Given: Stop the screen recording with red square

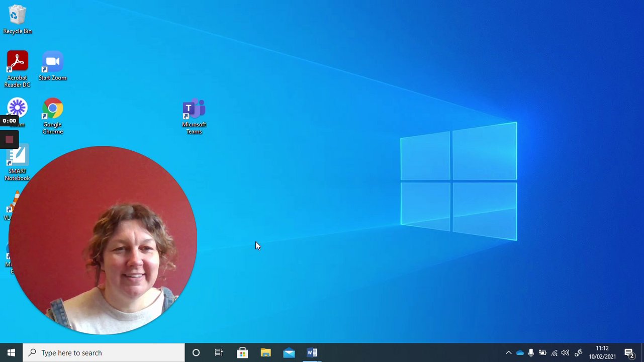Looking at the screenshot, I should [9, 140].
